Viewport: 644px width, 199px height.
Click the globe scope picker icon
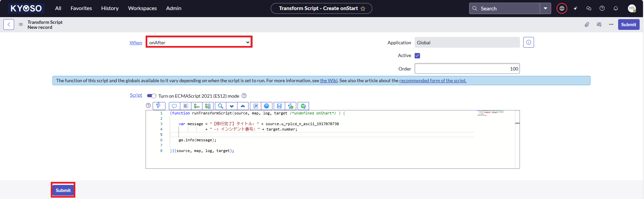tap(562, 8)
